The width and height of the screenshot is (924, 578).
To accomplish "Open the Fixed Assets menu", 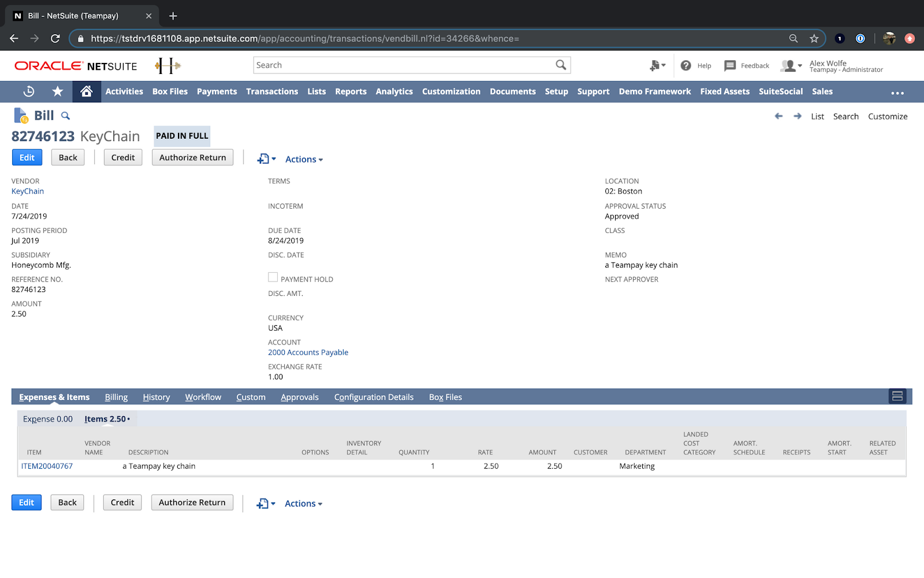I will tap(725, 91).
